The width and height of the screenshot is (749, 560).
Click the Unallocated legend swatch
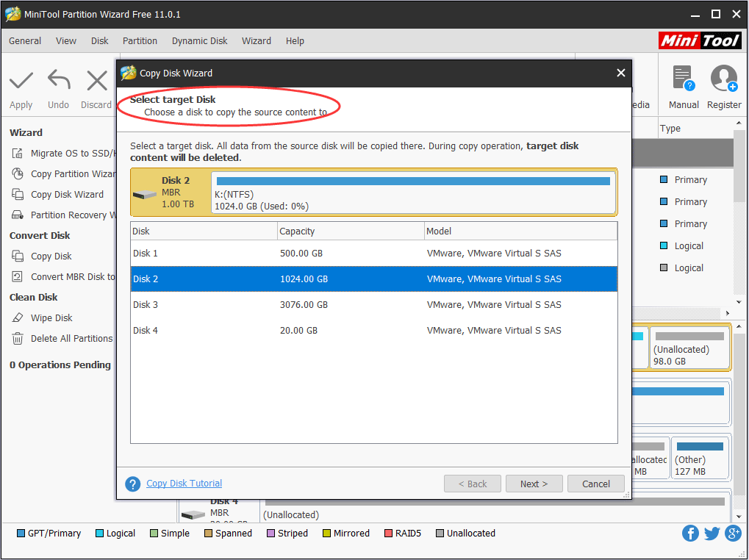point(440,534)
